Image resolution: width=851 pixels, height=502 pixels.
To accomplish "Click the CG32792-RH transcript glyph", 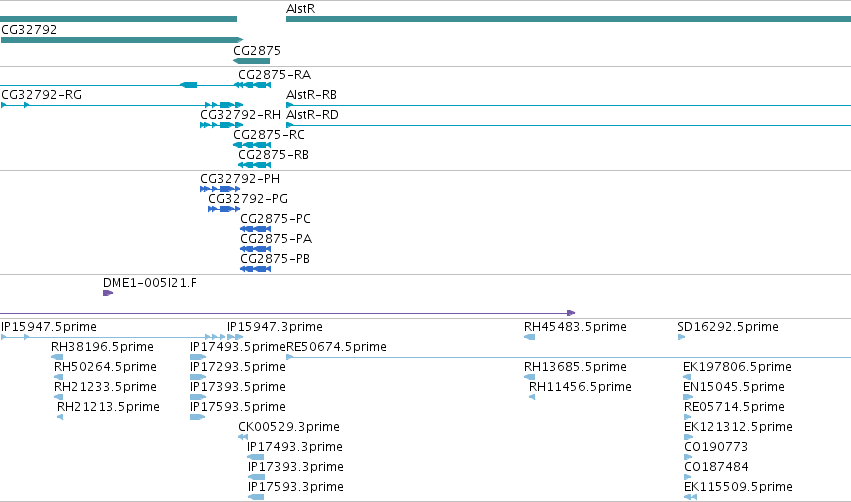I will pyautogui.click(x=221, y=125).
